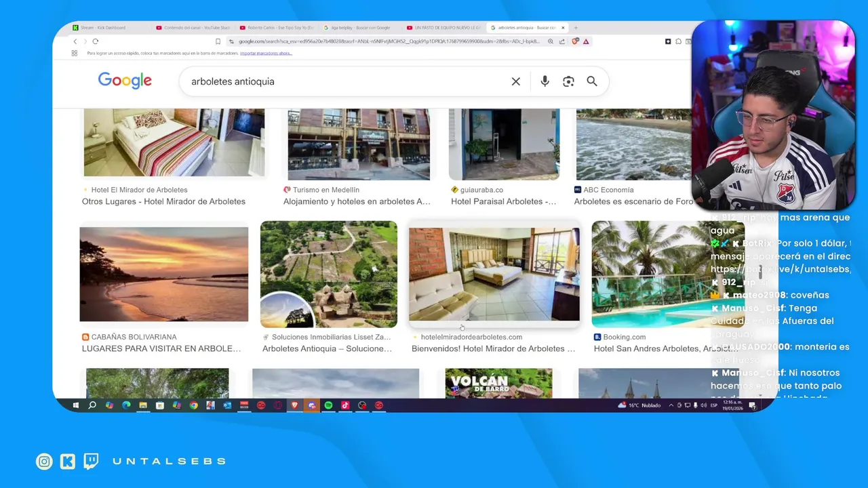Open the sunset beach thumbnail

[x=164, y=274]
